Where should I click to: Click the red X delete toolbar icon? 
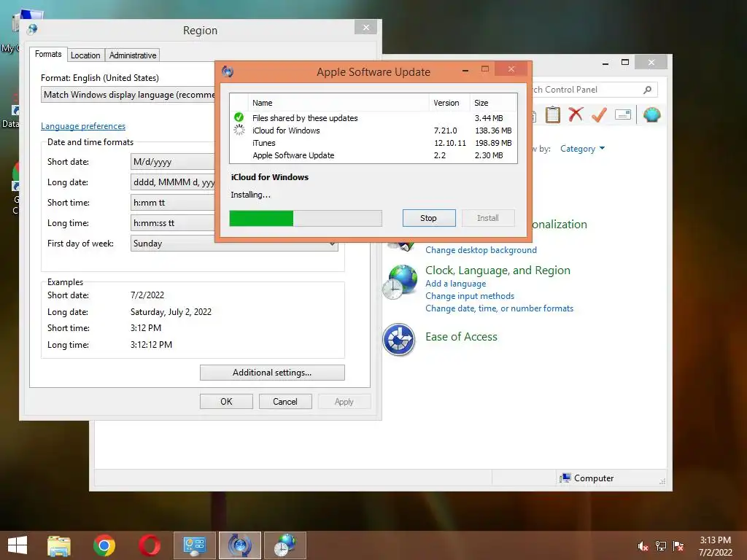[x=576, y=114]
